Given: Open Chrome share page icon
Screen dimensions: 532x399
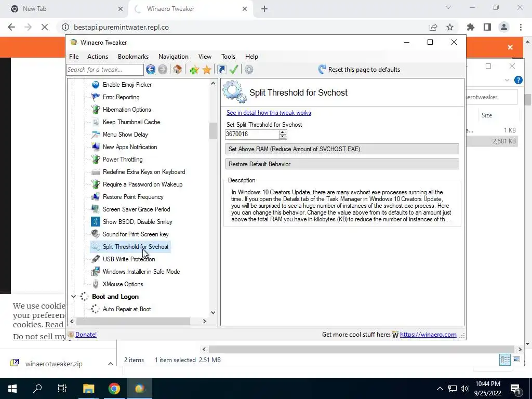Looking at the screenshot, I should click(433, 27).
